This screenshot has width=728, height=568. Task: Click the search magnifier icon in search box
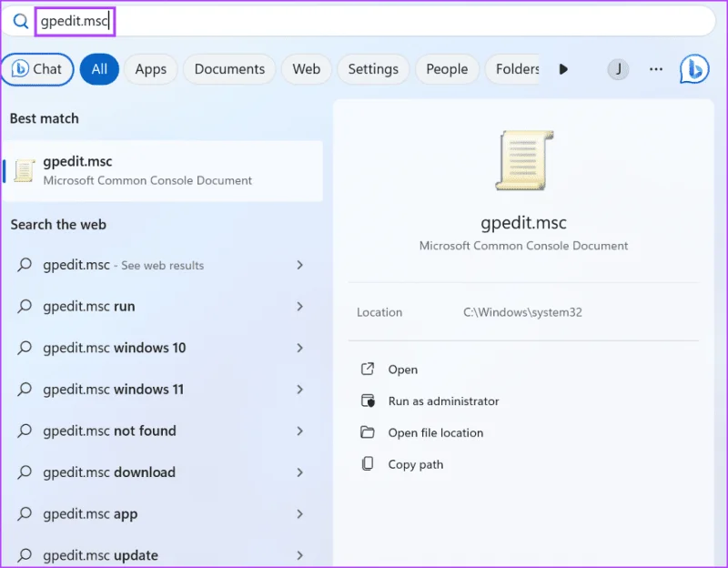coord(20,21)
